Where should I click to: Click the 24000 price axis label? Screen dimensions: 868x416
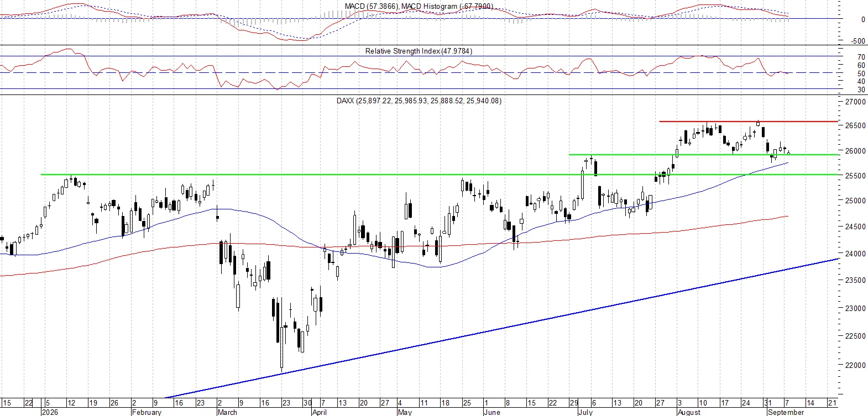tap(855, 254)
